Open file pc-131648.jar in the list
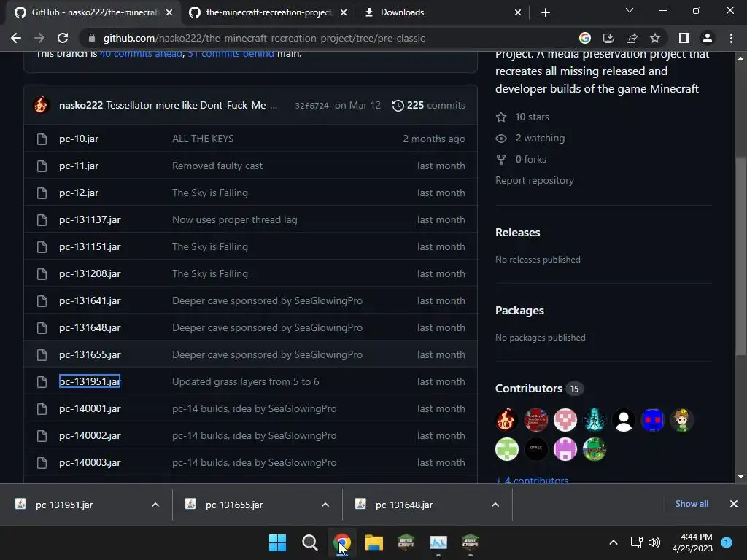The height and width of the screenshot is (560, 747). [x=90, y=327]
